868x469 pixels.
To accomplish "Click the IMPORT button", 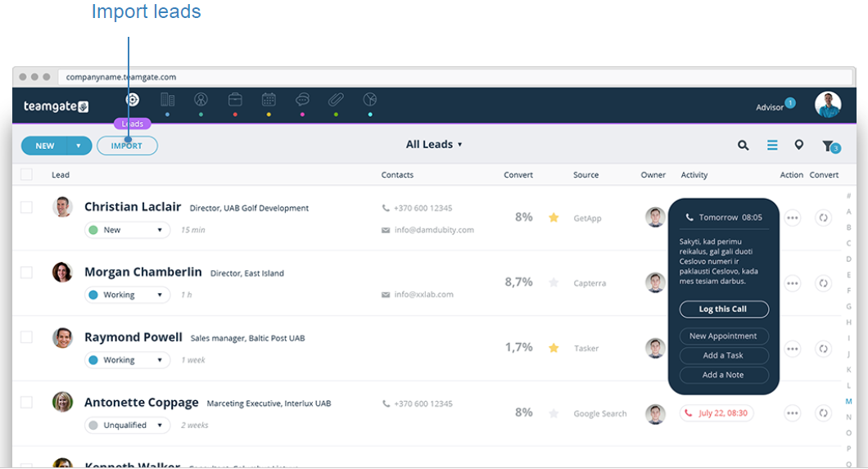I will coord(127,146).
